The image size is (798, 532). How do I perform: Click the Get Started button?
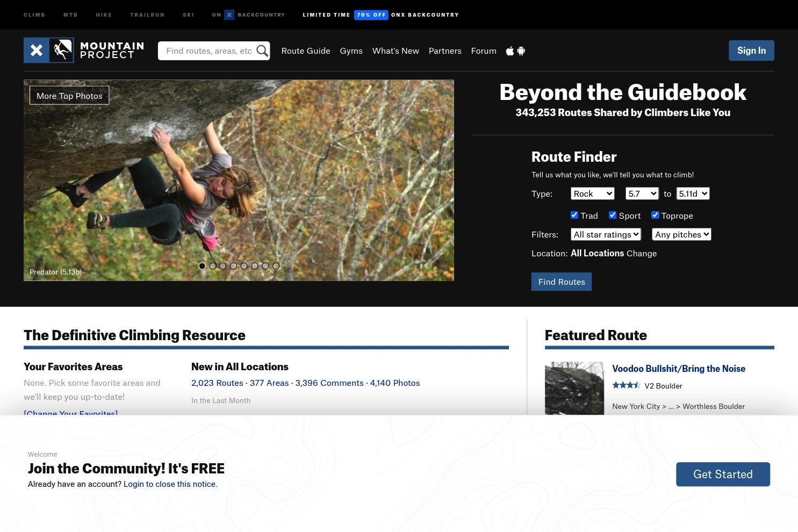pos(723,474)
